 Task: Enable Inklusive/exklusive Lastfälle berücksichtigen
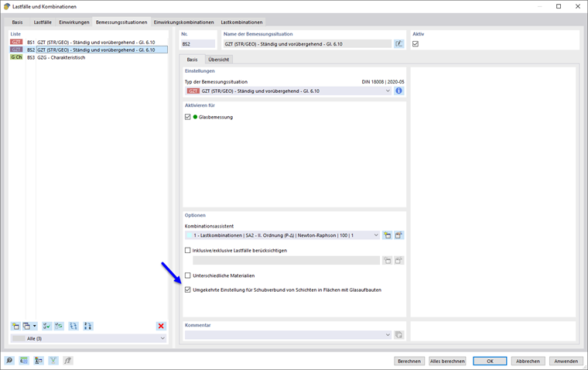[188, 250]
